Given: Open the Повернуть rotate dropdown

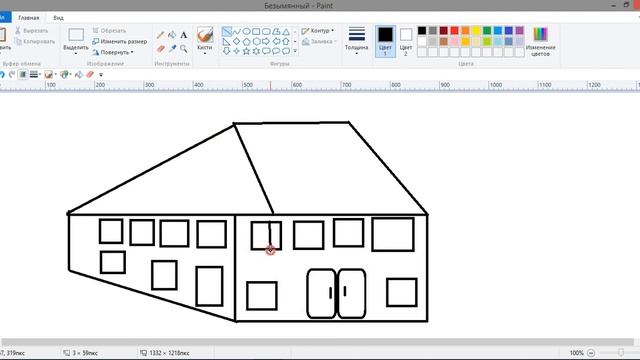Looking at the screenshot, I should [113, 52].
